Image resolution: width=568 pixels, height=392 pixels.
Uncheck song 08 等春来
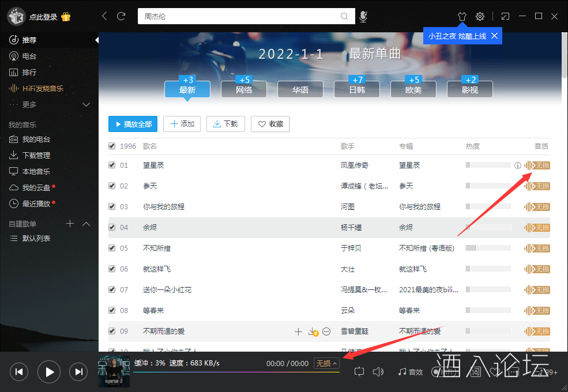coord(112,310)
